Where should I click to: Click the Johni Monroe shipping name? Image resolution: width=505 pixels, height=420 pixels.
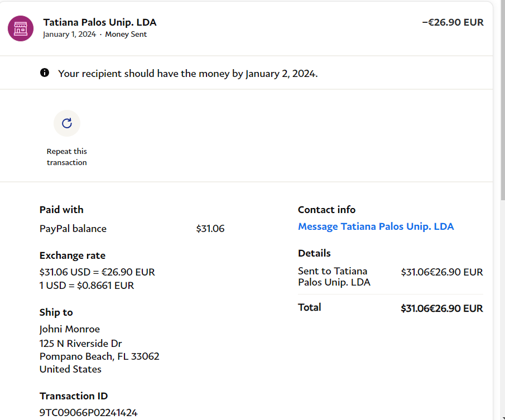pyautogui.click(x=70, y=329)
